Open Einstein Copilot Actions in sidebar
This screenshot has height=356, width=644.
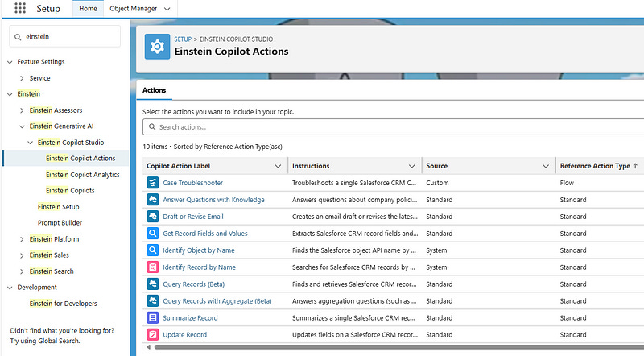80,159
